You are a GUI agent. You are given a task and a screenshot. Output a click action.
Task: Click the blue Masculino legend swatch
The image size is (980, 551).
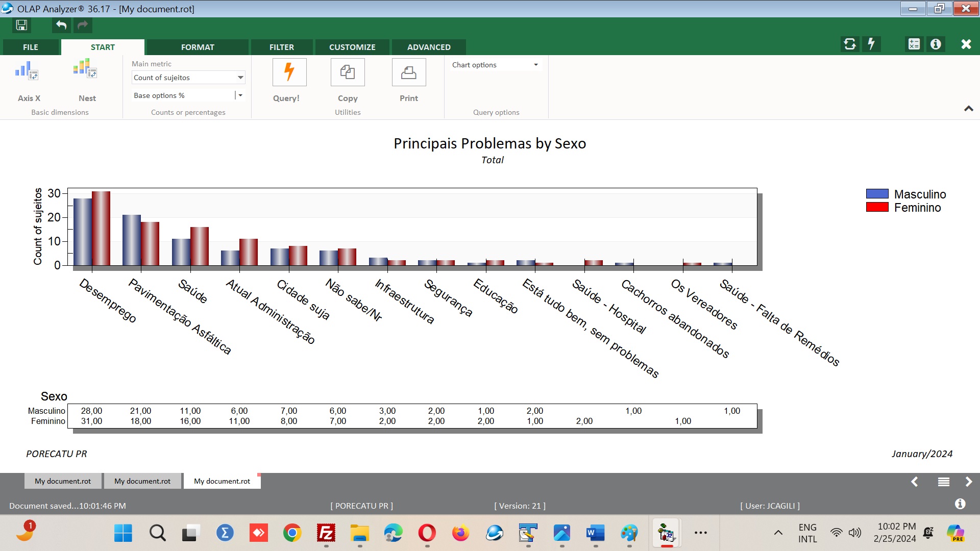tap(877, 194)
